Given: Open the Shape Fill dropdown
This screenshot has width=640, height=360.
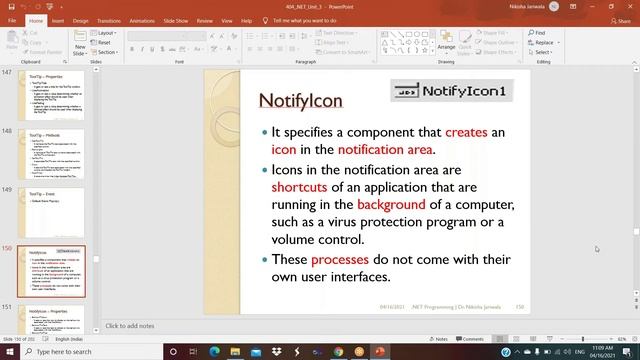Looking at the screenshot, I should tap(493, 33).
